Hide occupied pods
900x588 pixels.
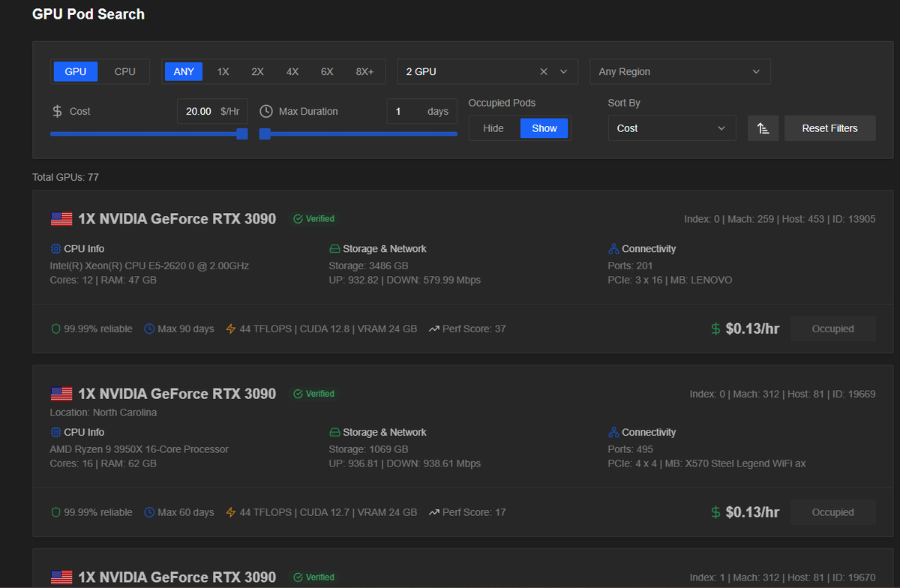click(493, 128)
